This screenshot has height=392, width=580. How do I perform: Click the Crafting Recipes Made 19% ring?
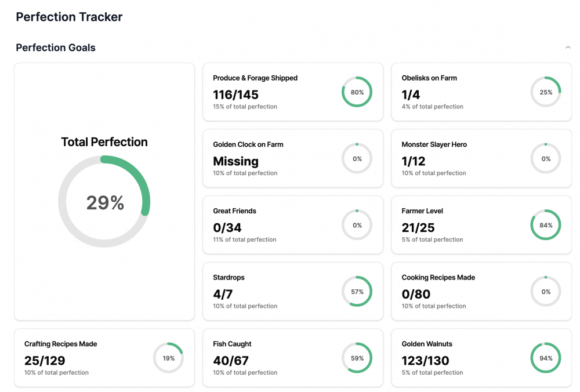(168, 358)
